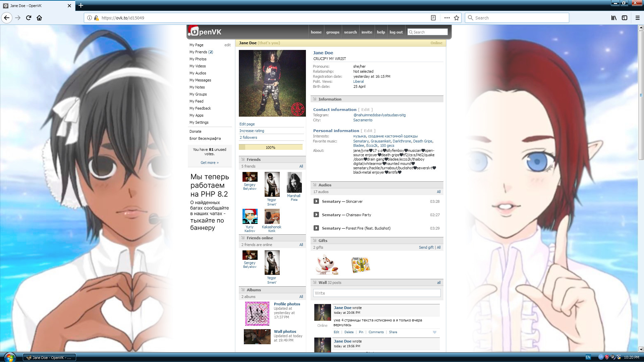The image size is (644, 362).
Task: Click Send gift link
Action: (426, 247)
